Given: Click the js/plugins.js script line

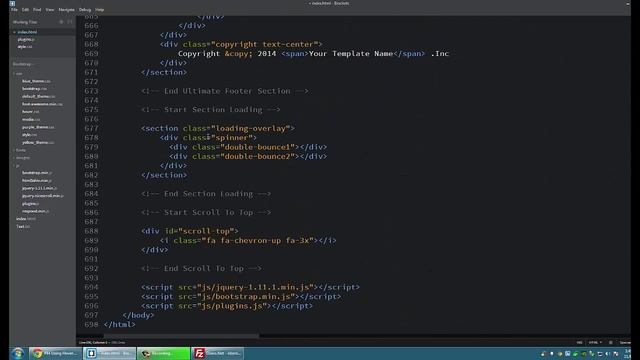Looking at the screenshot, I should (x=227, y=306).
